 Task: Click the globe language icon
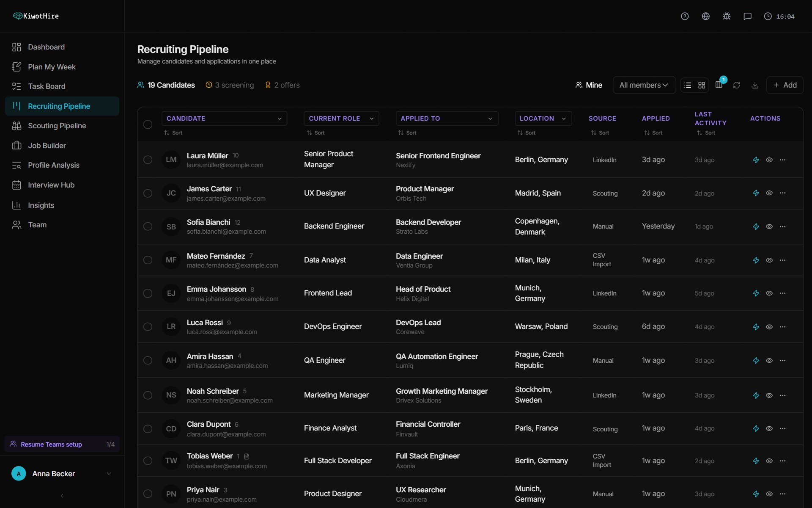coord(705,16)
